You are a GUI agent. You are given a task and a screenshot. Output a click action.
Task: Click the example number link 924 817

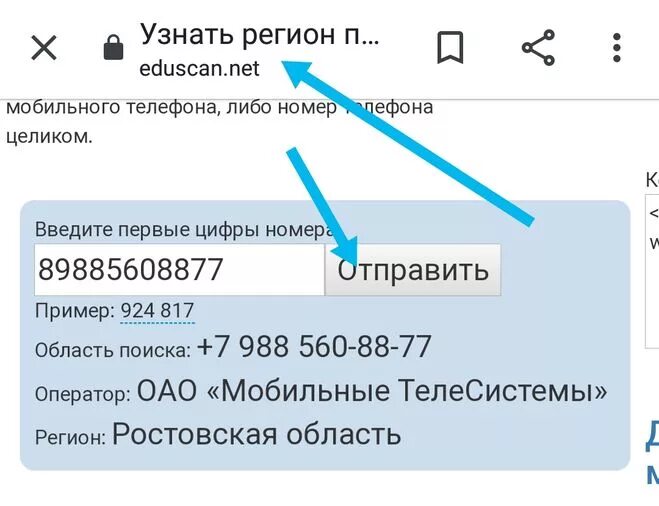(x=157, y=311)
